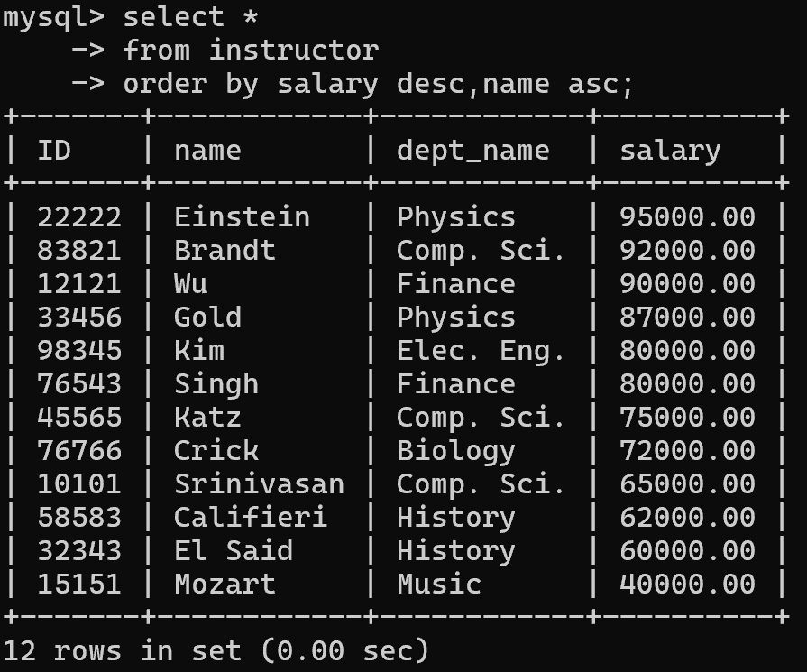Click on the name Califieri
The image size is (807, 672).
click(250, 517)
